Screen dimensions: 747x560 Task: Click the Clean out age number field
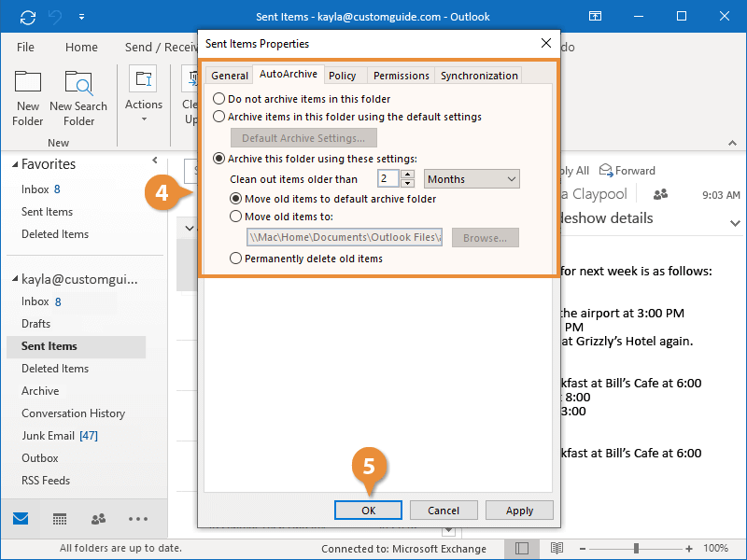(x=388, y=179)
